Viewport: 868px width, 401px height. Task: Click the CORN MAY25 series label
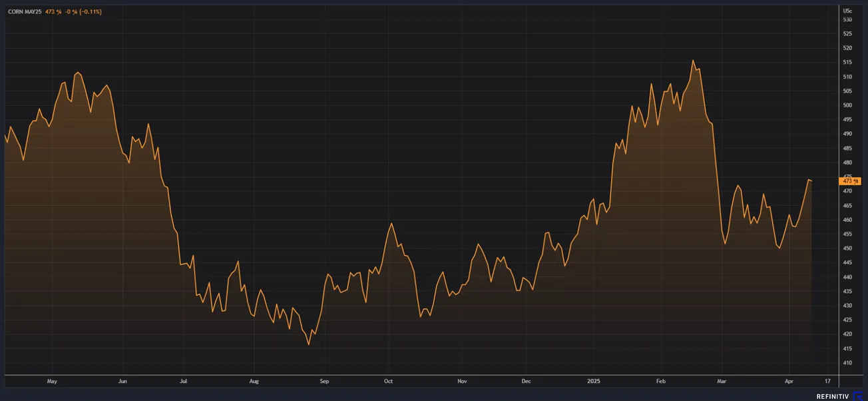tap(25, 12)
